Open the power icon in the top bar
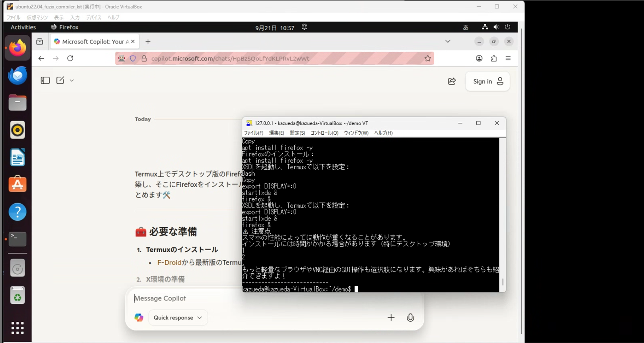 pos(507,27)
